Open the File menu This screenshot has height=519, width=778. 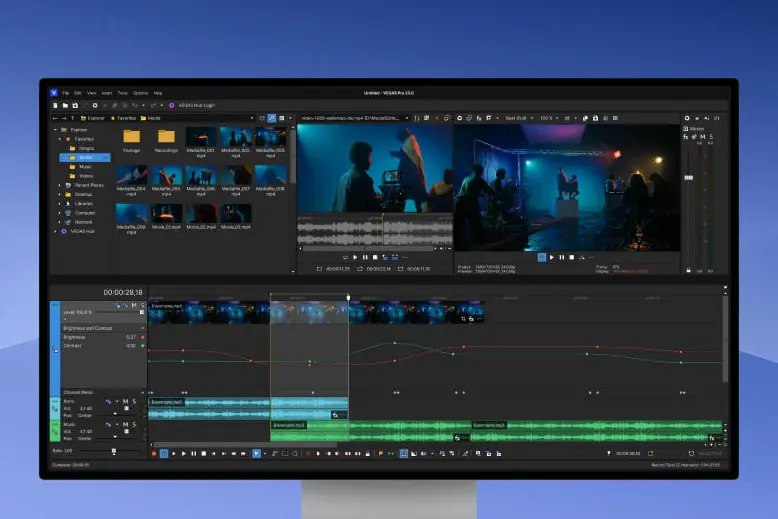(x=65, y=93)
